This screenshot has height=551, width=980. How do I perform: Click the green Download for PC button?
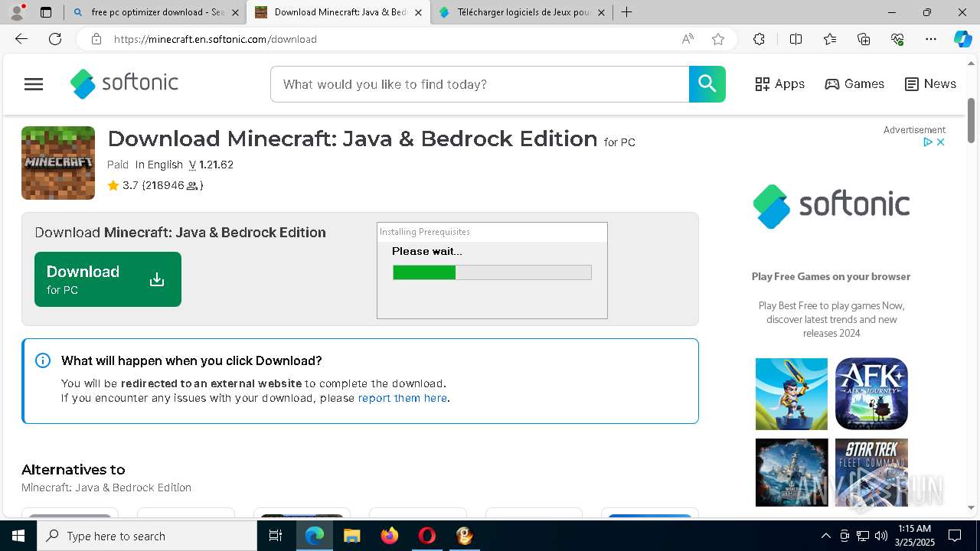pos(108,279)
